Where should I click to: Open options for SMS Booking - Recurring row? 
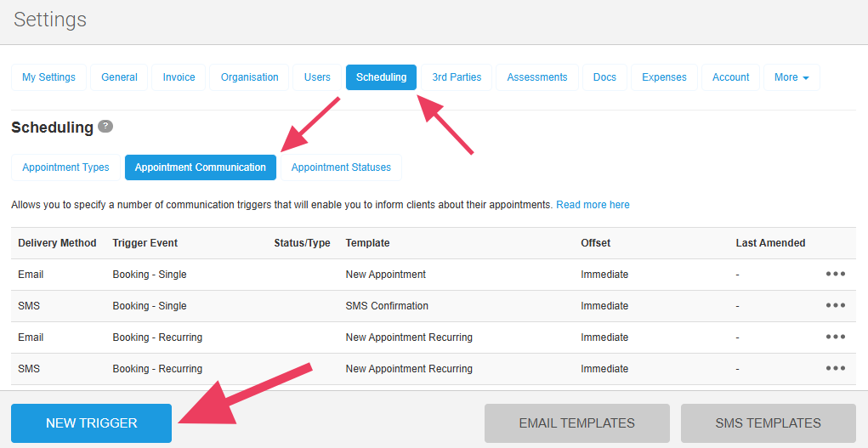(x=836, y=369)
